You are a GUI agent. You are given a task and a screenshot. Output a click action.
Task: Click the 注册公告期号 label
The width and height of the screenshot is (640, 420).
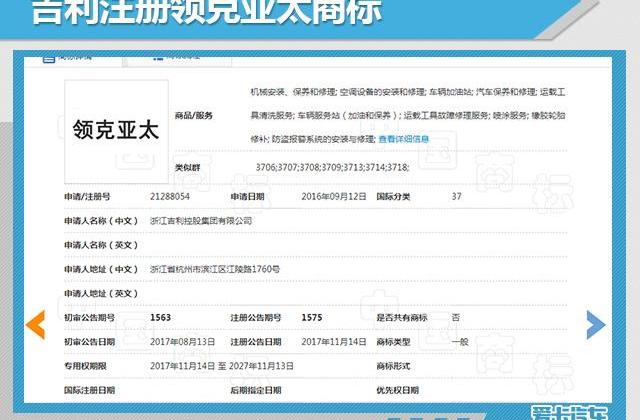tap(256, 318)
